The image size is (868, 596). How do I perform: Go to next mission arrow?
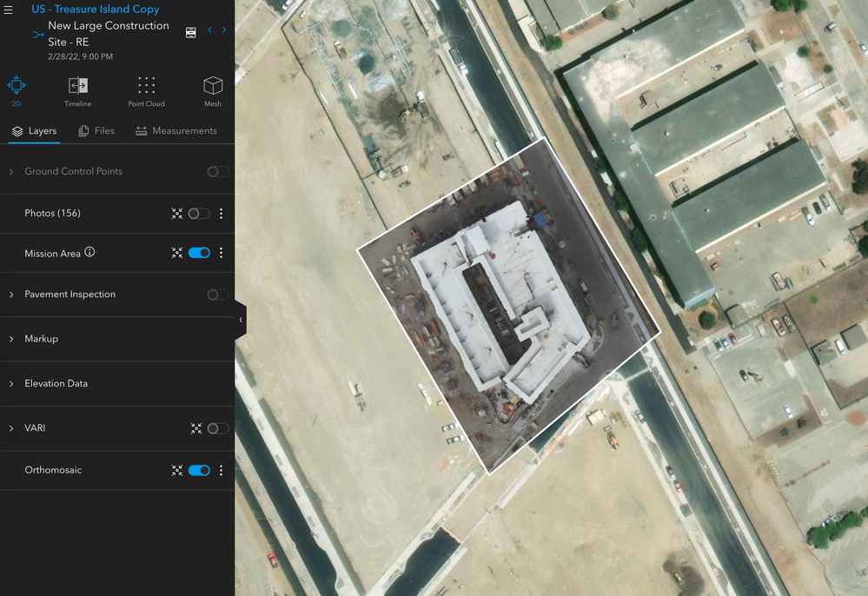click(x=224, y=30)
